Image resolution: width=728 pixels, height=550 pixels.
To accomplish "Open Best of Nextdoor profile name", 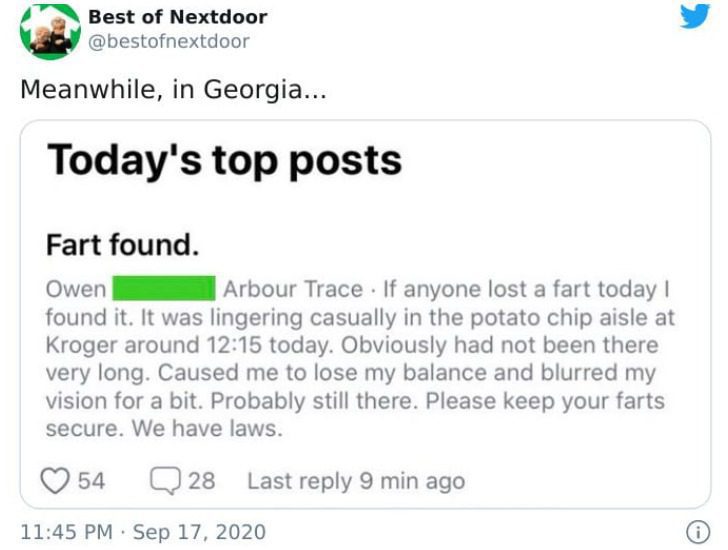I will (178, 17).
